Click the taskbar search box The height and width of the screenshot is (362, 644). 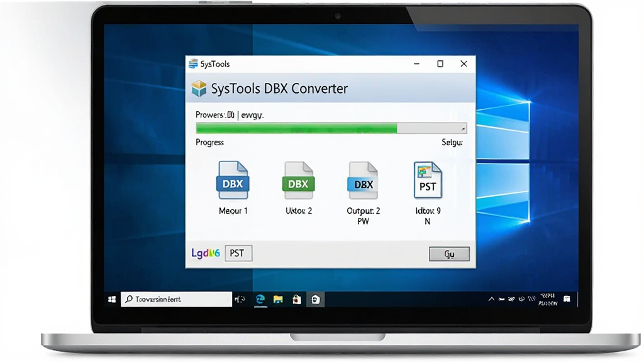click(176, 299)
